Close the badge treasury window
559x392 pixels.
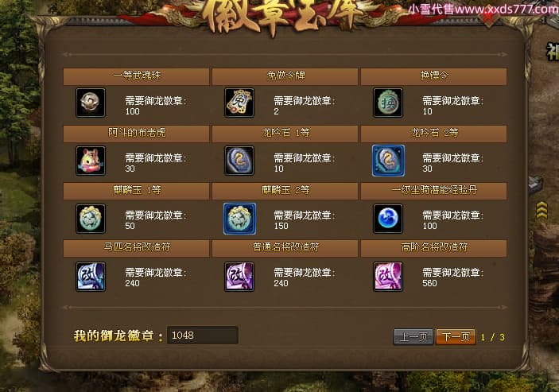coord(489,17)
